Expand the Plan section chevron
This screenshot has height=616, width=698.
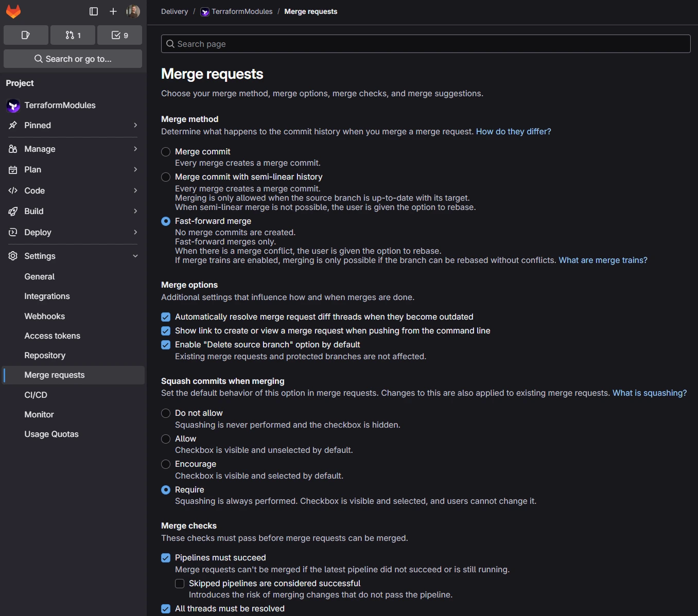point(135,169)
